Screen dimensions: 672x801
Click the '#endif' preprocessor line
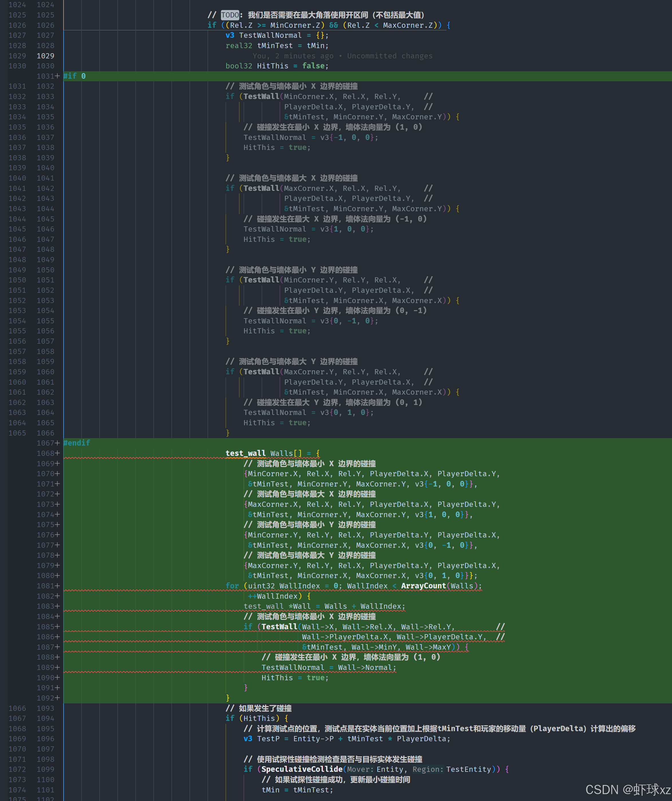point(77,443)
